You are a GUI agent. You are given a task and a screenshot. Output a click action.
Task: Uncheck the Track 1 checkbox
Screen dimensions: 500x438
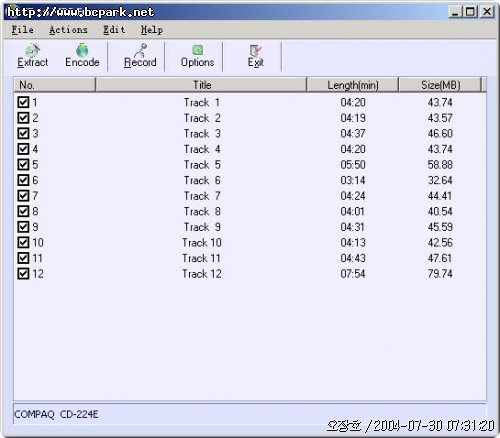click(23, 102)
